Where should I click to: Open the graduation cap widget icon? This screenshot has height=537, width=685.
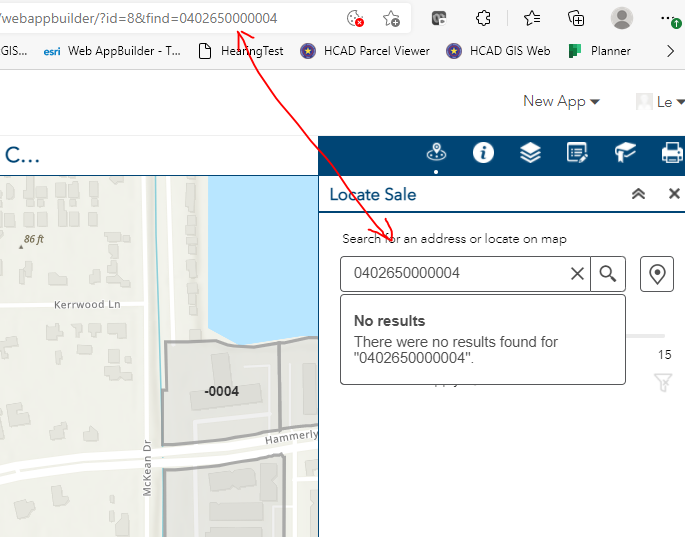point(625,152)
